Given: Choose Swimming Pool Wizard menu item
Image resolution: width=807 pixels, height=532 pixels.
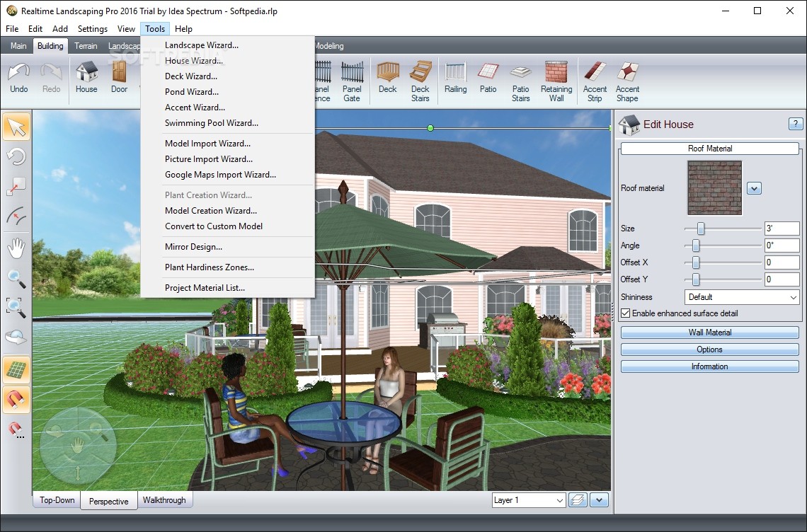Looking at the screenshot, I should (x=227, y=123).
